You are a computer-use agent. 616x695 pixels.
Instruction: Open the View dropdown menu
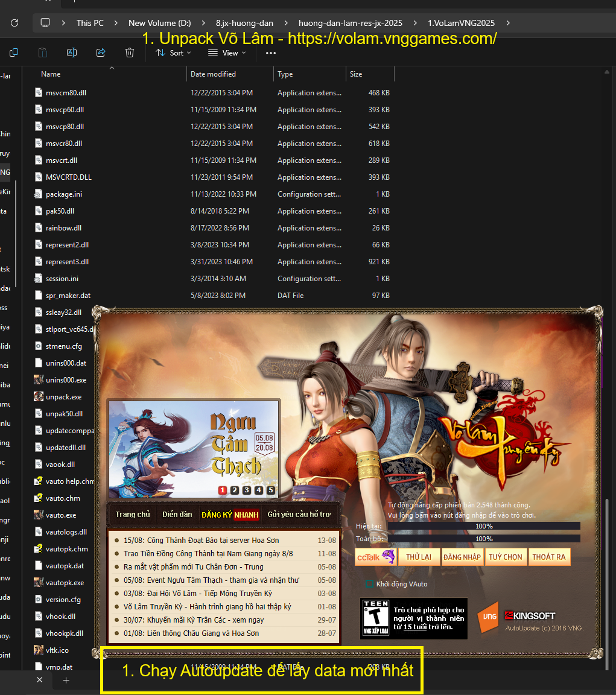coord(227,53)
